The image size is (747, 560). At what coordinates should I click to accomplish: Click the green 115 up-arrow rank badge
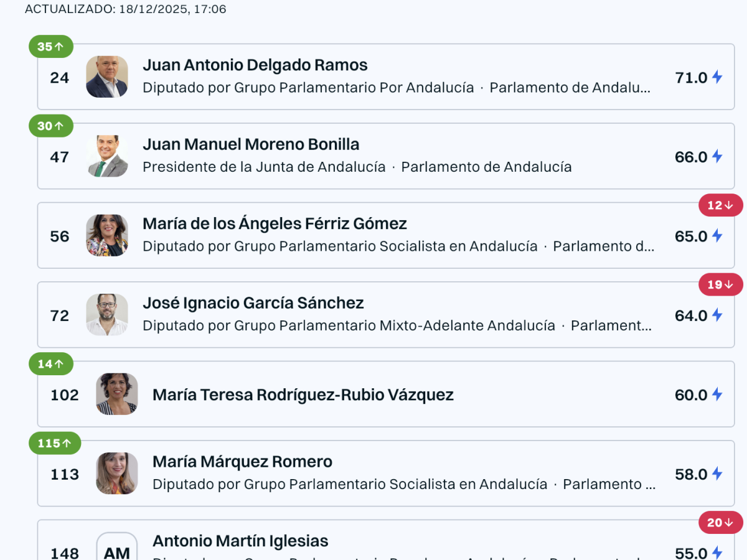tap(55, 443)
